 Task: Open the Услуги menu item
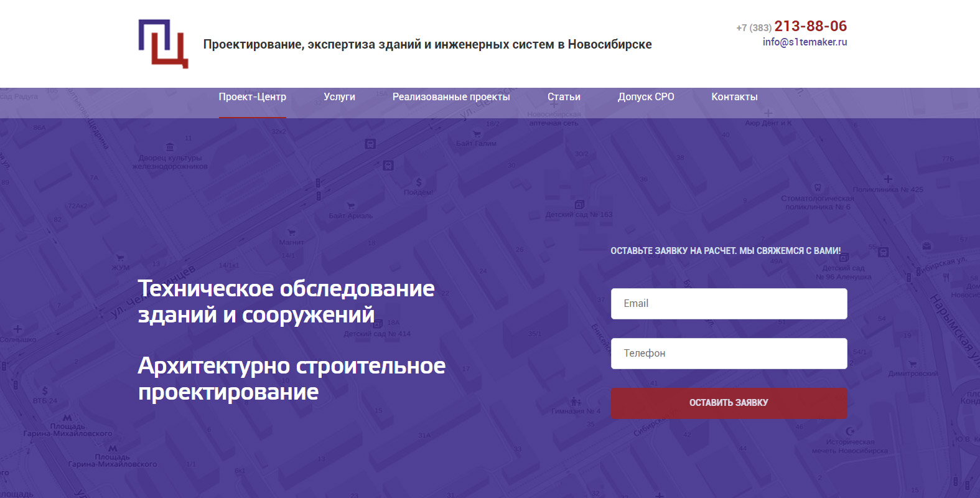click(339, 97)
